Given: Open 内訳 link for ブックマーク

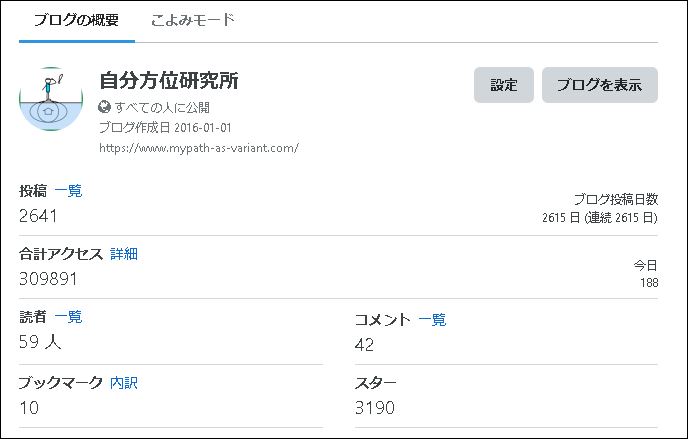Looking at the screenshot, I should (x=124, y=383).
